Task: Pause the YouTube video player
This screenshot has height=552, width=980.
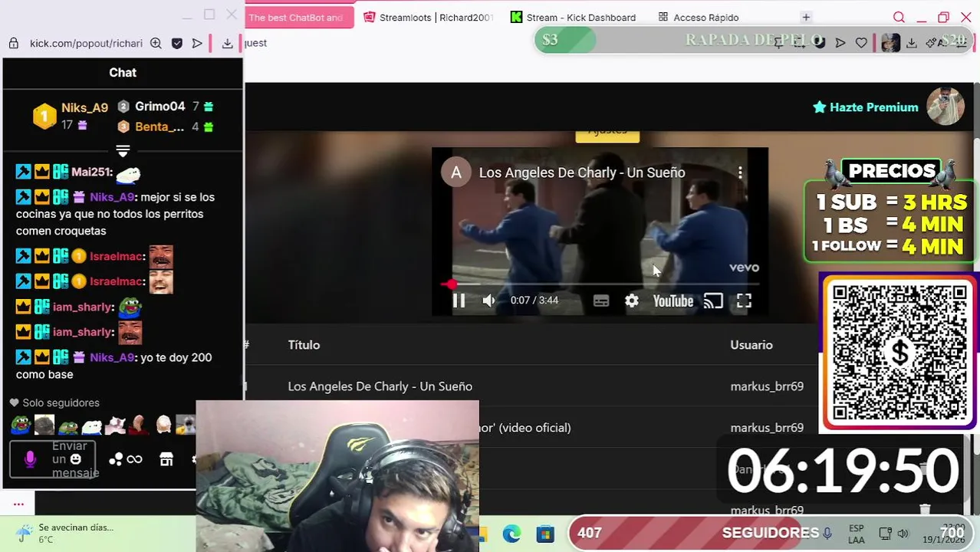Action: (x=459, y=301)
